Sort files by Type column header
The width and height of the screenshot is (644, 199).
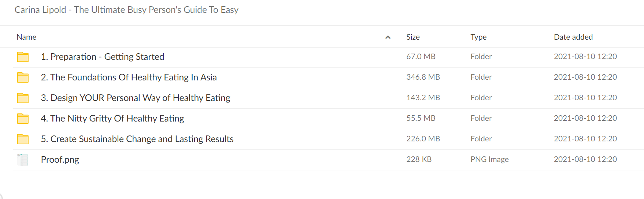click(478, 37)
